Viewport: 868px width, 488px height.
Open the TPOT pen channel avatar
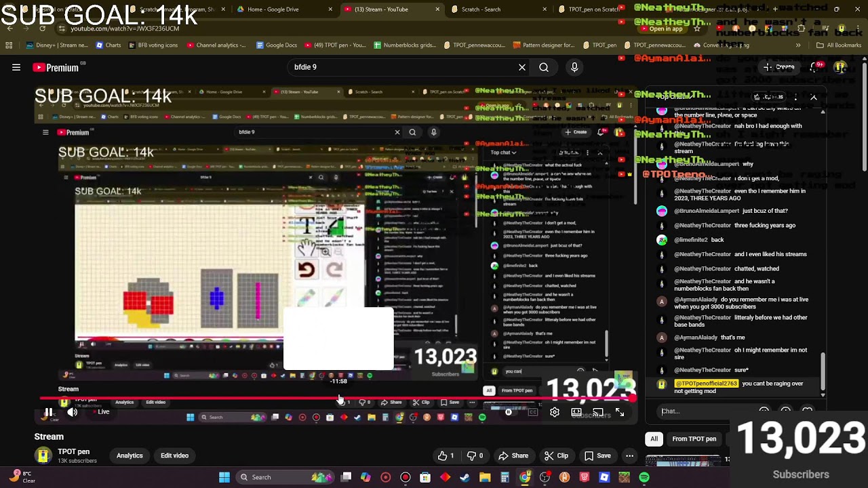(43, 455)
